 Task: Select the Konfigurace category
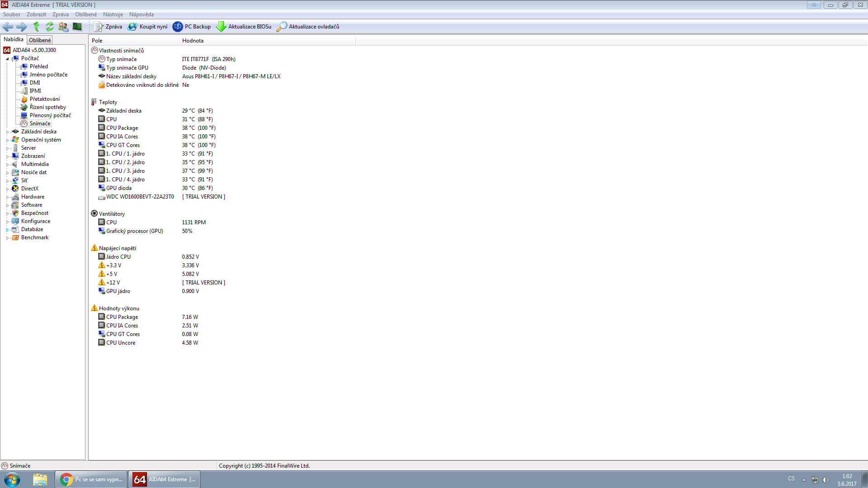click(31, 221)
